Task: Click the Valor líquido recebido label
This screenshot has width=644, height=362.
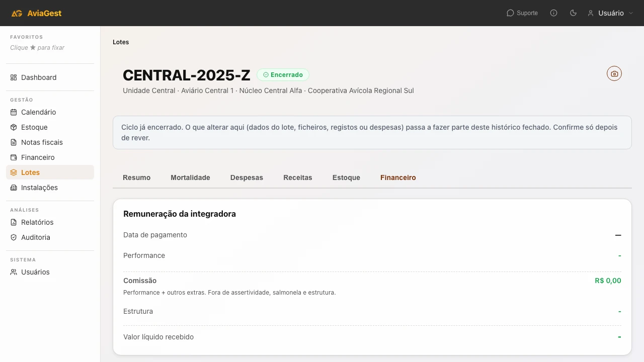Action: [x=158, y=337]
